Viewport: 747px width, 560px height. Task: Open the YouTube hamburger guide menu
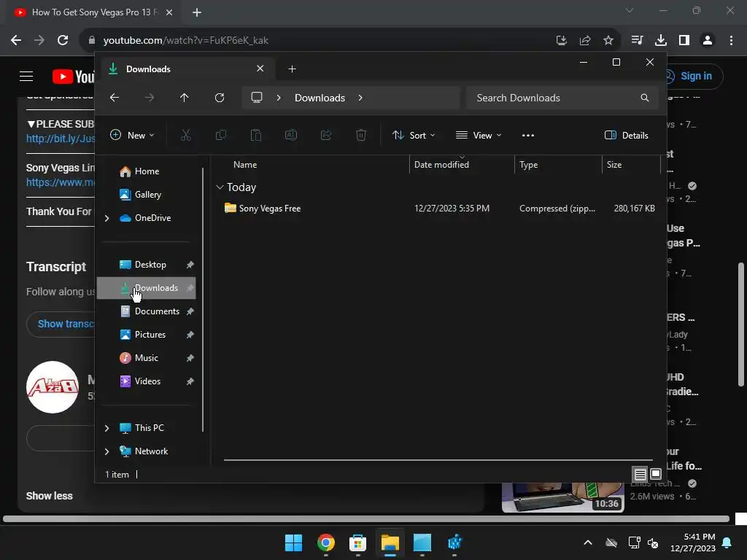pyautogui.click(x=26, y=76)
